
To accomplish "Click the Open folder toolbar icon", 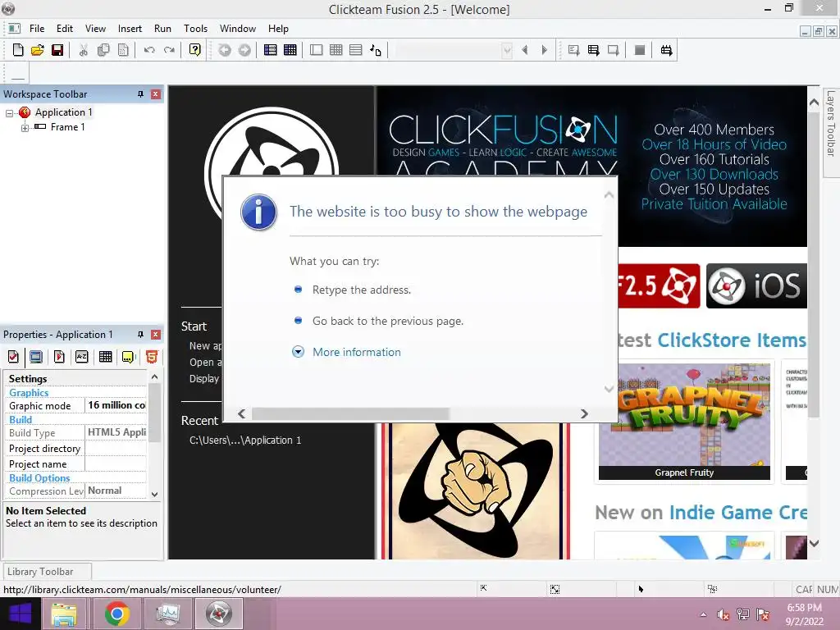I will [x=38, y=50].
